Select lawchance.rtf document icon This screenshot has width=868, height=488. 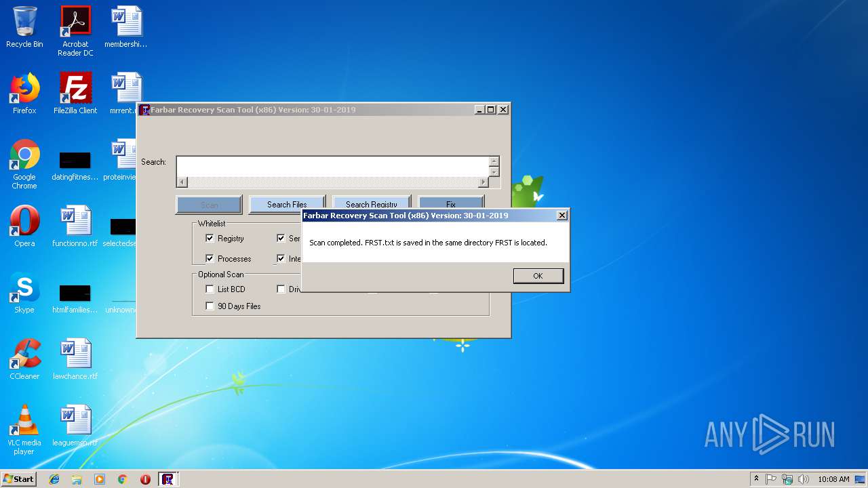coord(75,359)
